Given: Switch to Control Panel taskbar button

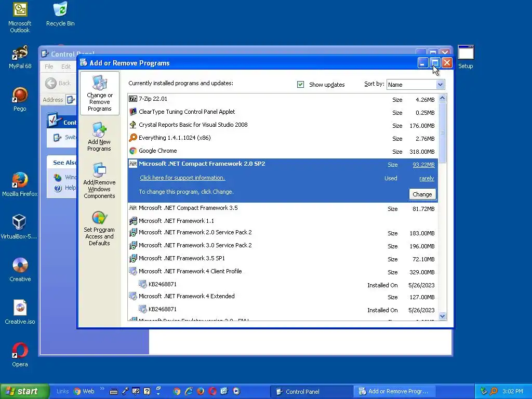Looking at the screenshot, I should [311, 392].
